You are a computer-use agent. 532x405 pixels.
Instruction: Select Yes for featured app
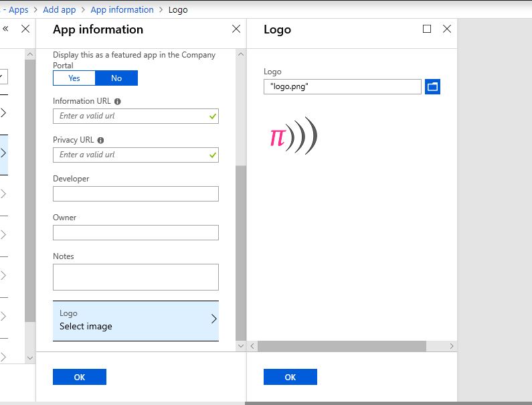[74, 78]
